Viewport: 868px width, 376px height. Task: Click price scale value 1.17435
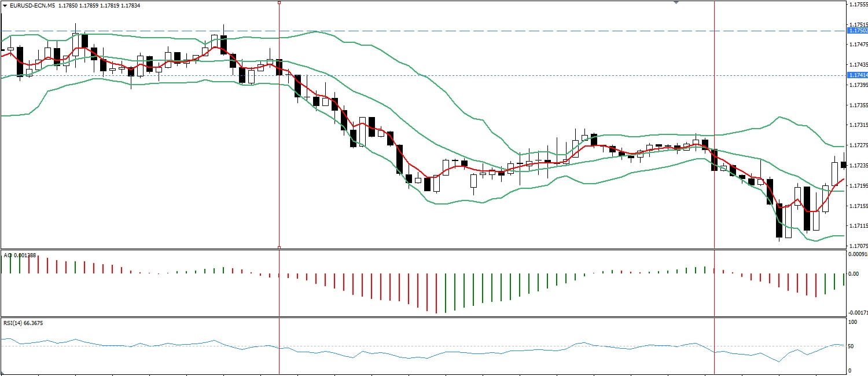858,65
